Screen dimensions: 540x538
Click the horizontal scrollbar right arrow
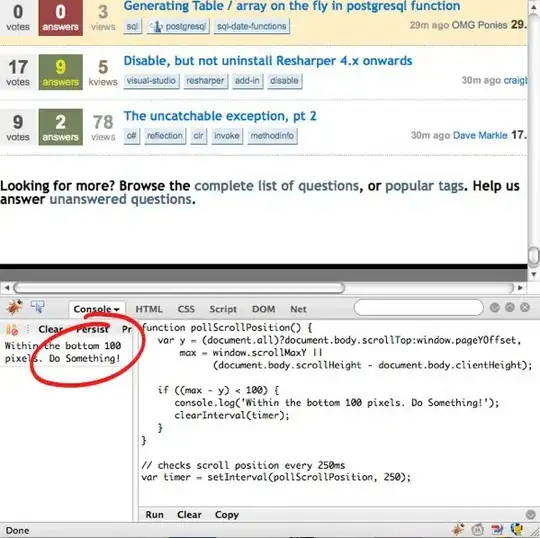point(520,288)
